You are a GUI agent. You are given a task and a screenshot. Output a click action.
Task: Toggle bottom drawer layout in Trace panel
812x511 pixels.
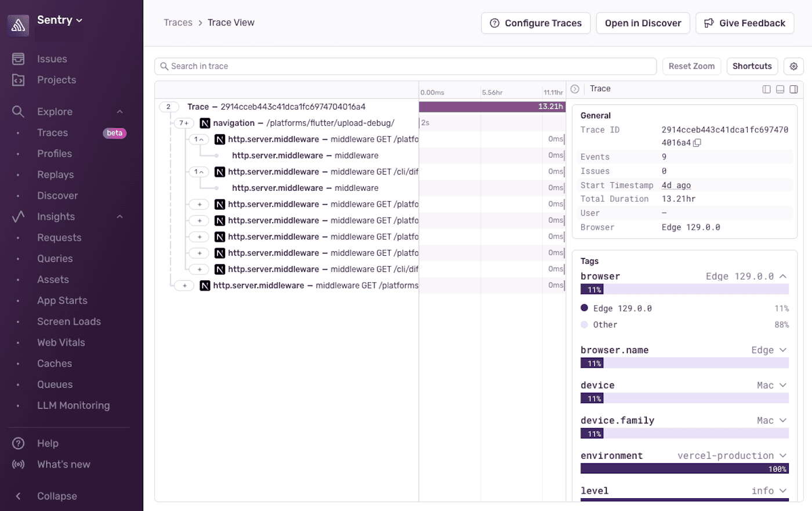(x=780, y=89)
